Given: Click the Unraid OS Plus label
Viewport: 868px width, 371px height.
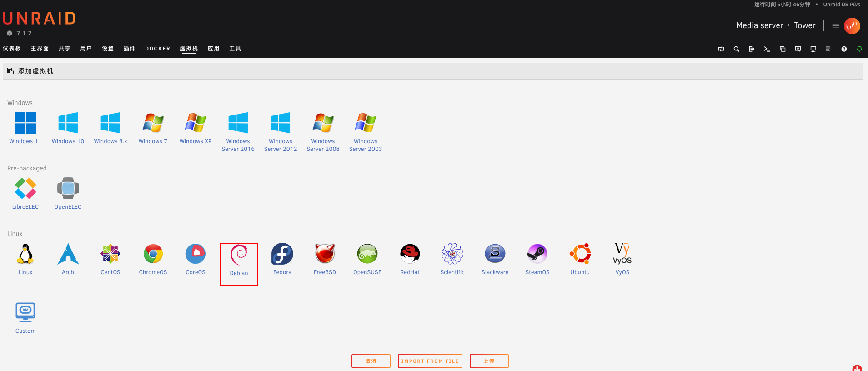Looking at the screenshot, I should click(x=842, y=5).
